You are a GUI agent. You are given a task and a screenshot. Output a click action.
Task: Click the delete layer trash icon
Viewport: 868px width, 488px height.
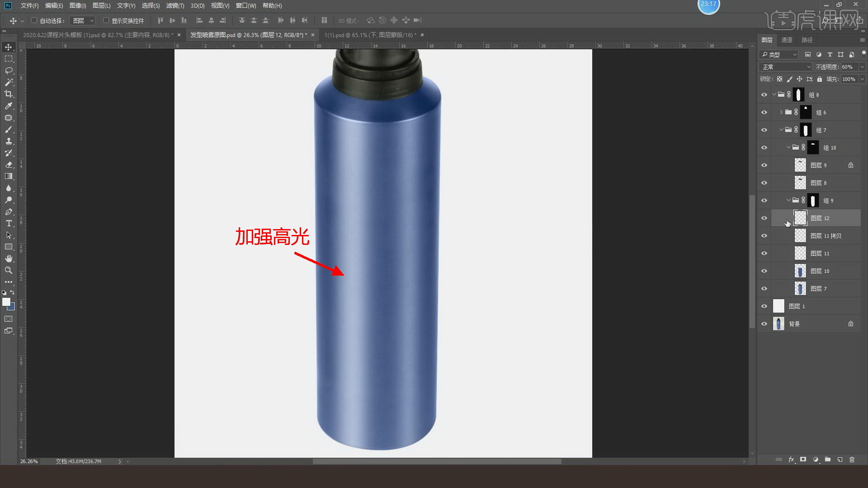pos(852,460)
